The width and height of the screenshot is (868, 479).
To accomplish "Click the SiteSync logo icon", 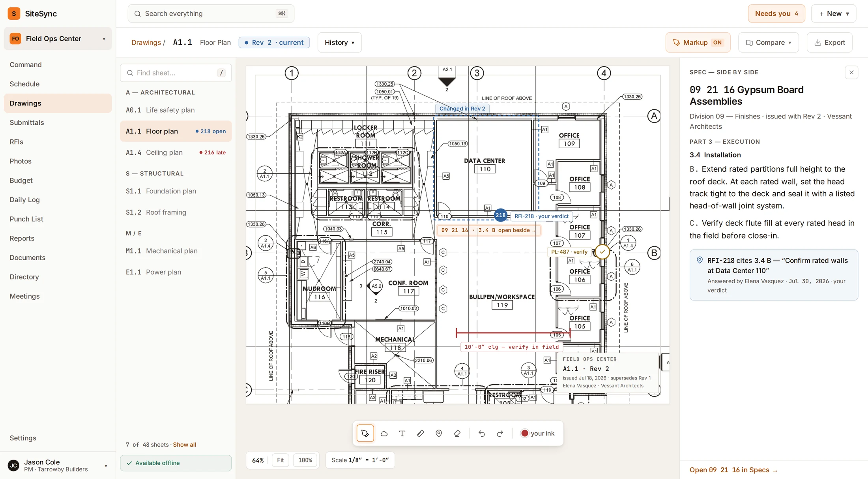I will click(x=14, y=13).
